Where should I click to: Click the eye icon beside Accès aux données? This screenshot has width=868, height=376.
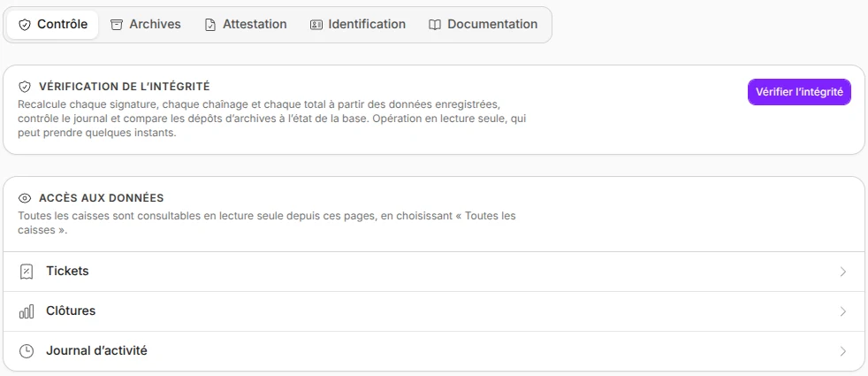click(x=25, y=198)
